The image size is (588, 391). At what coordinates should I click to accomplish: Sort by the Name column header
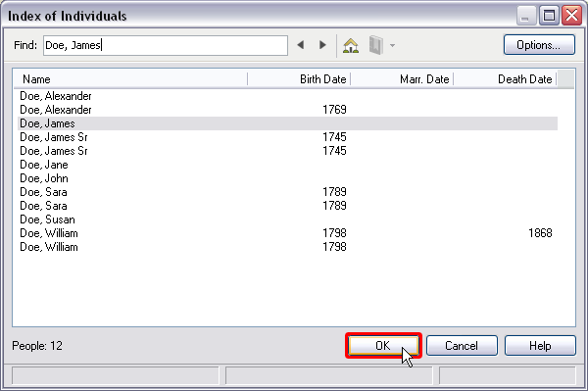click(x=130, y=79)
